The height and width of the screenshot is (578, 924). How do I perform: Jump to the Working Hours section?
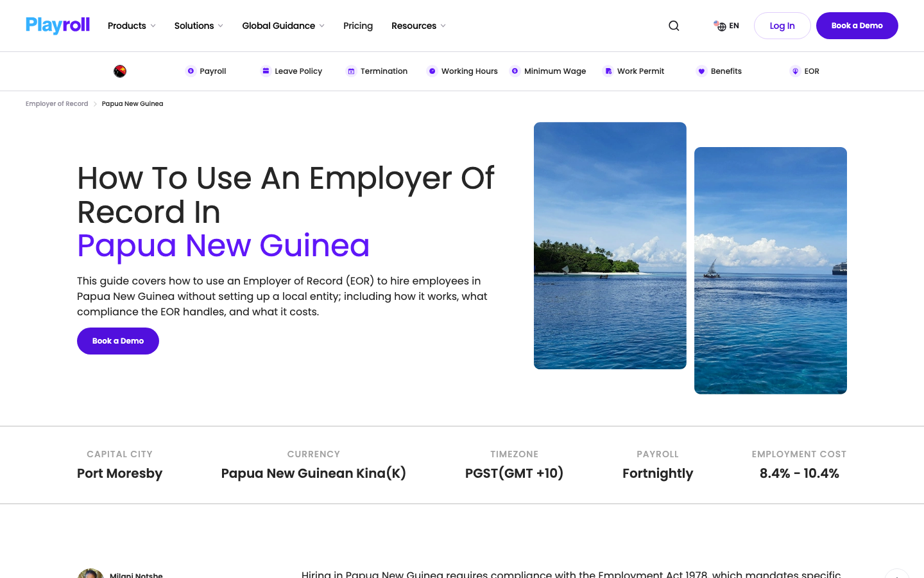tap(463, 71)
